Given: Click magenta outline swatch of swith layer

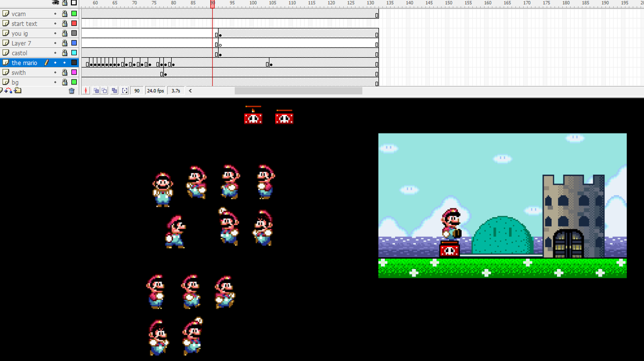Looking at the screenshot, I should pos(74,73).
